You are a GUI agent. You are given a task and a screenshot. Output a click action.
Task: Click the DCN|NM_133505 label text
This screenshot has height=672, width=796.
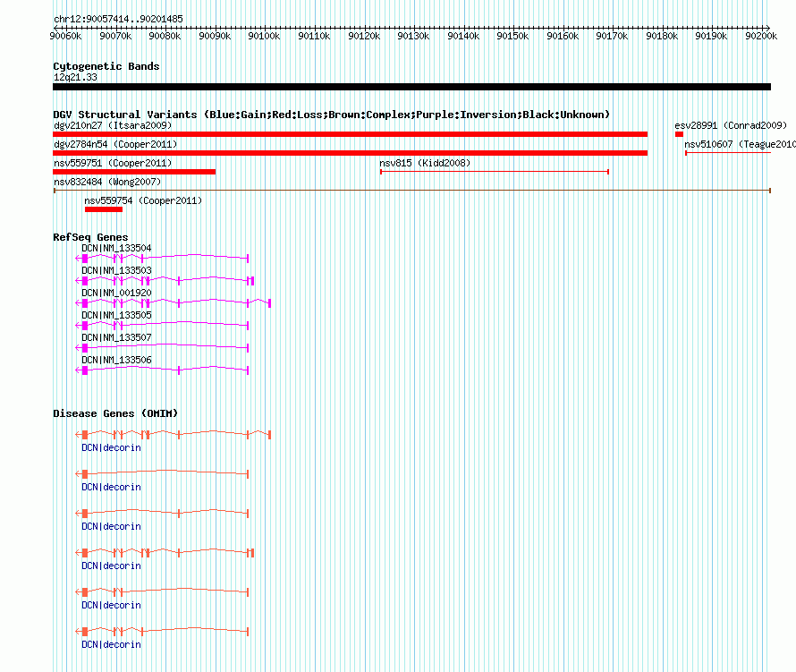click(116, 315)
